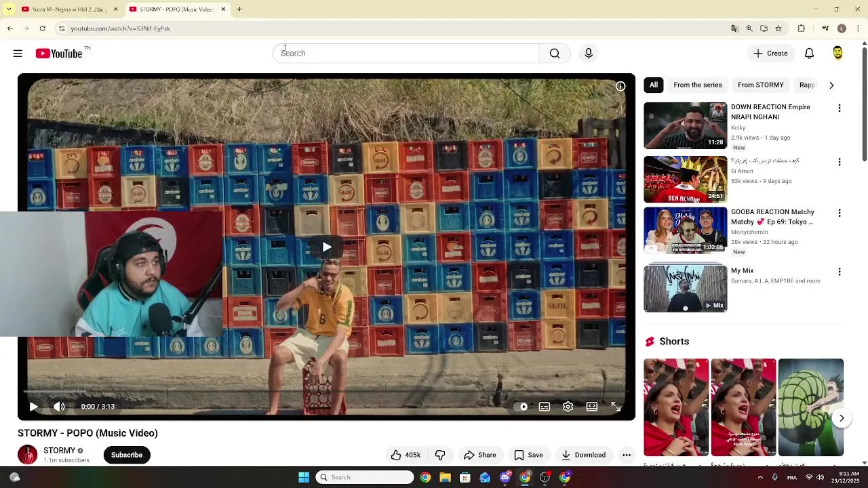868x488 pixels.
Task: Open the tab search dropdown arrow
Action: (x=9, y=9)
